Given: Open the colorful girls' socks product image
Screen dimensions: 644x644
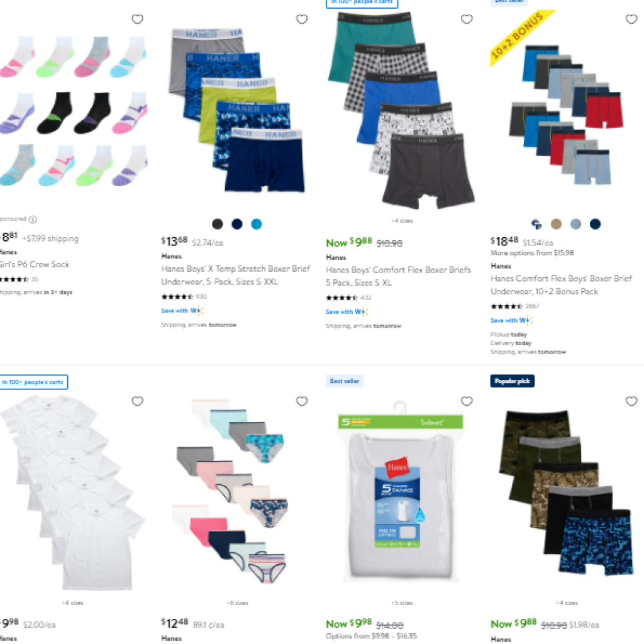Looking at the screenshot, I should [73, 111].
